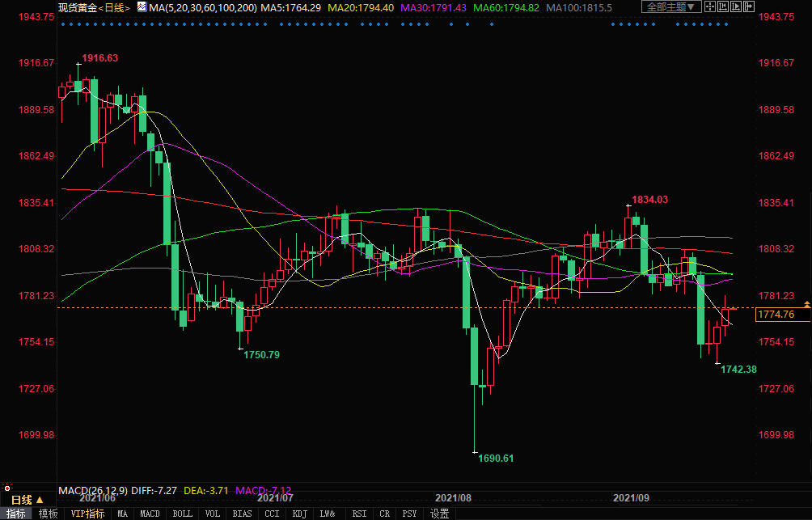Image resolution: width=812 pixels, height=520 pixels.
Task: Open the 全部主题 dropdown
Action: pos(670,6)
